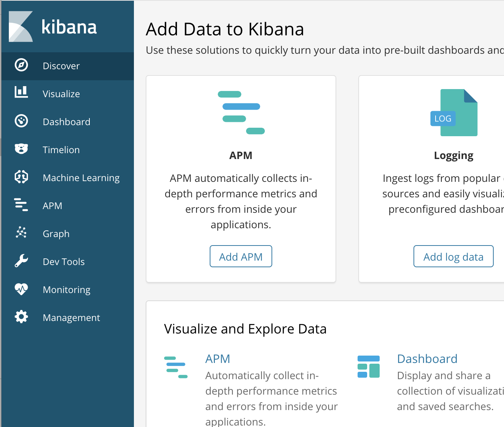Click the Management gear icon
Screen dimensions: 504x427
(x=21, y=317)
